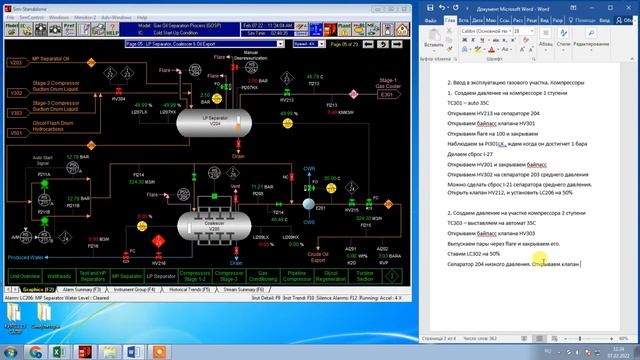Open the Help menu in Sim Standalone
640x360 pixels.
142,18
